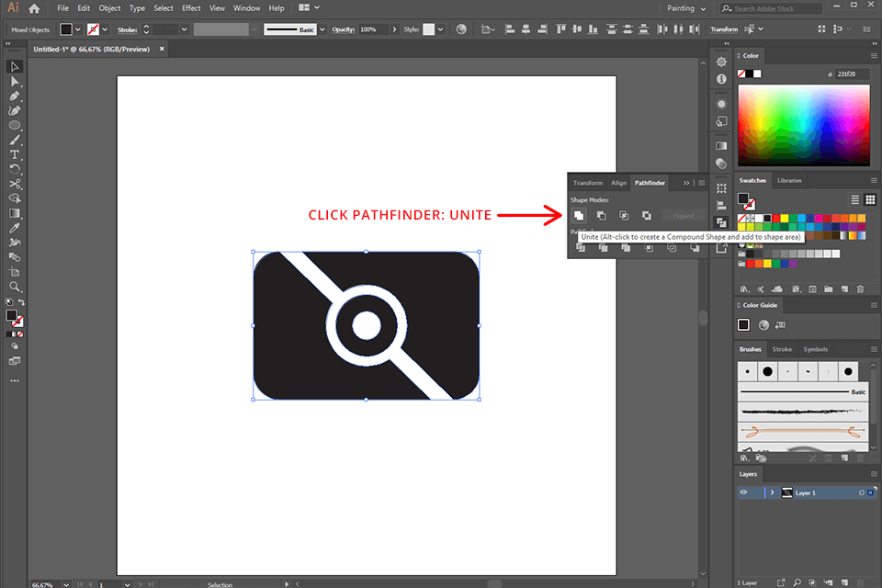Switch to the Align tab

[618, 182]
